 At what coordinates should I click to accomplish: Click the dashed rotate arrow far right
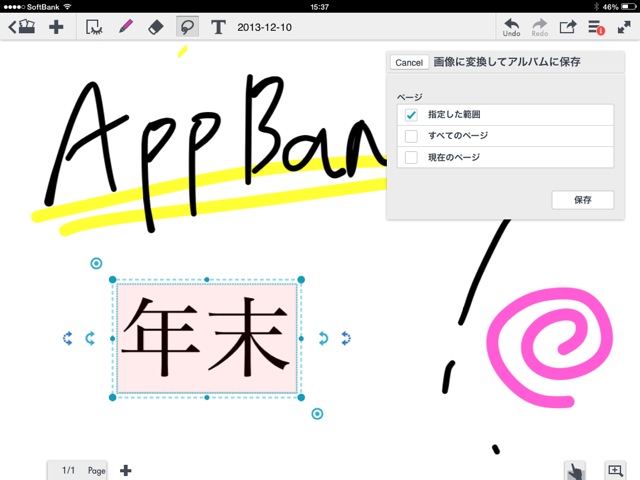tap(346, 338)
